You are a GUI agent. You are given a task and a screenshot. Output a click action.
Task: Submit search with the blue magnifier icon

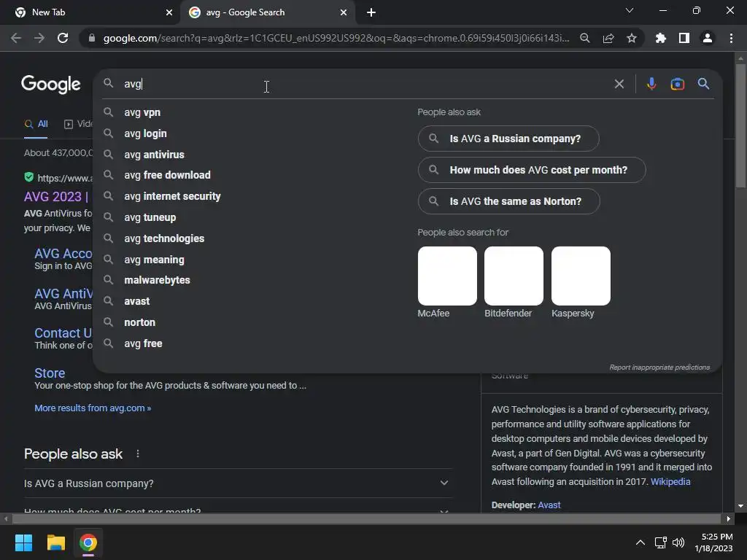[704, 84]
